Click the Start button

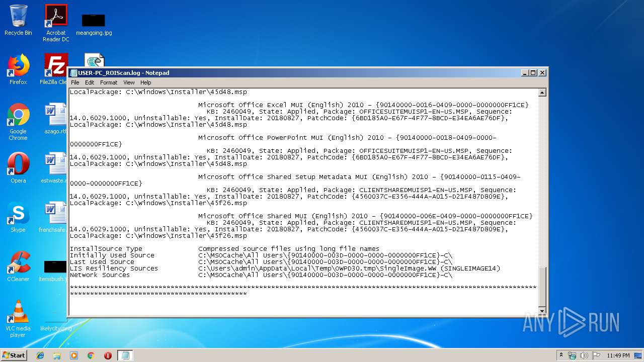(14, 355)
